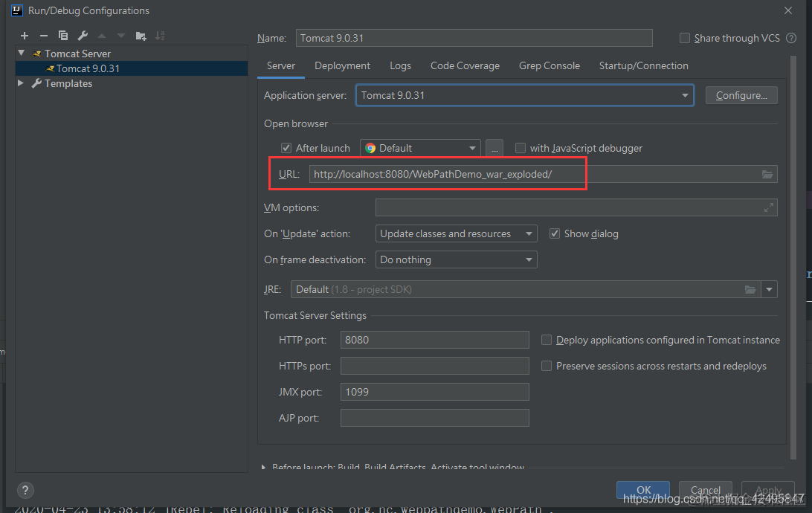Click in the JMX port field
The height and width of the screenshot is (513, 812).
click(434, 392)
